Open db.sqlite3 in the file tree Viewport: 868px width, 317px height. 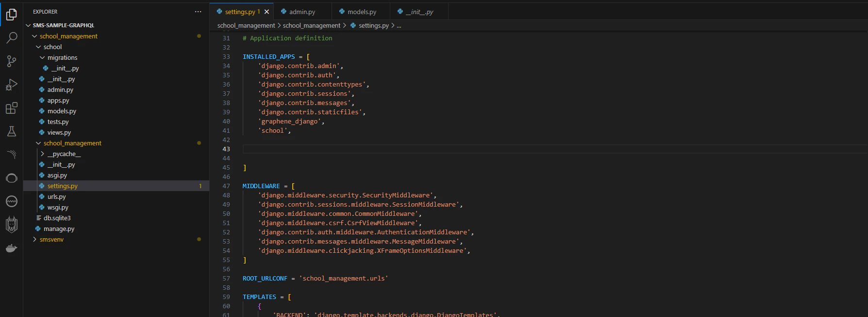tap(57, 218)
